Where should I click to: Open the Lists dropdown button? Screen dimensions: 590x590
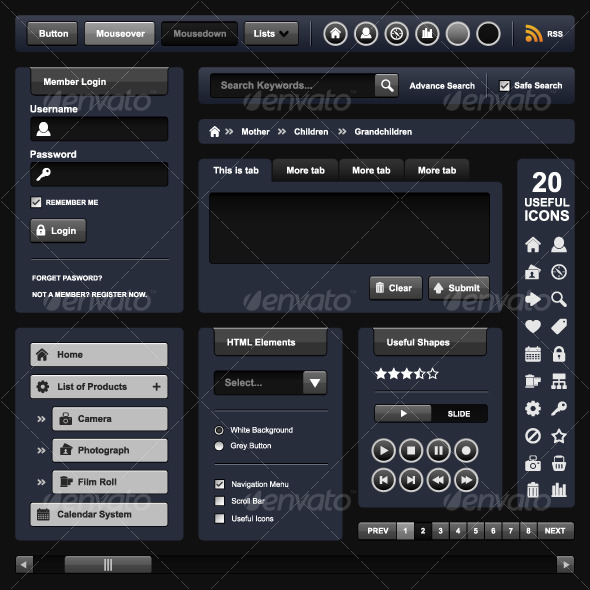271,33
